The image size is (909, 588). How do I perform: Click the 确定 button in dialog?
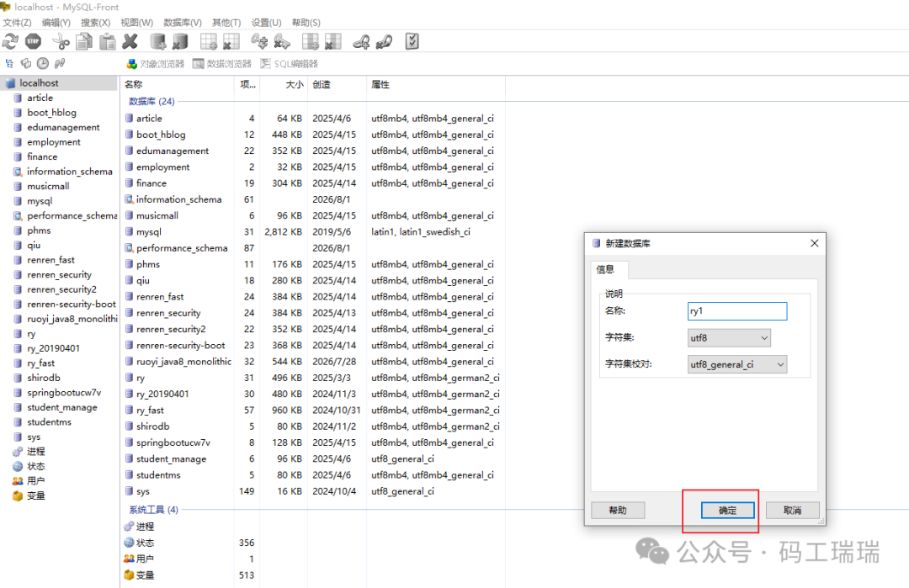pos(727,511)
